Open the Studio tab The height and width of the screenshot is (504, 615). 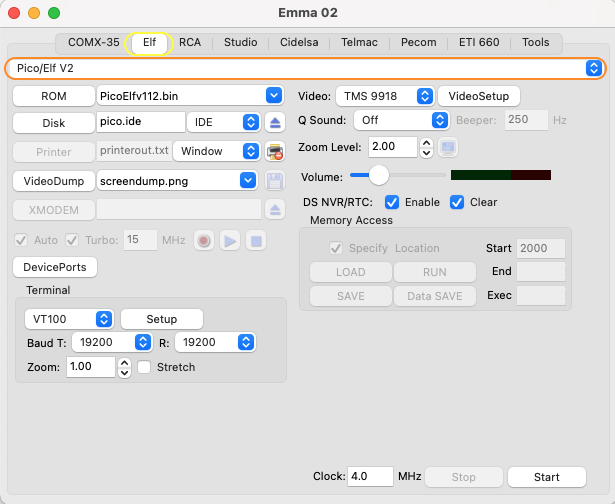[240, 42]
